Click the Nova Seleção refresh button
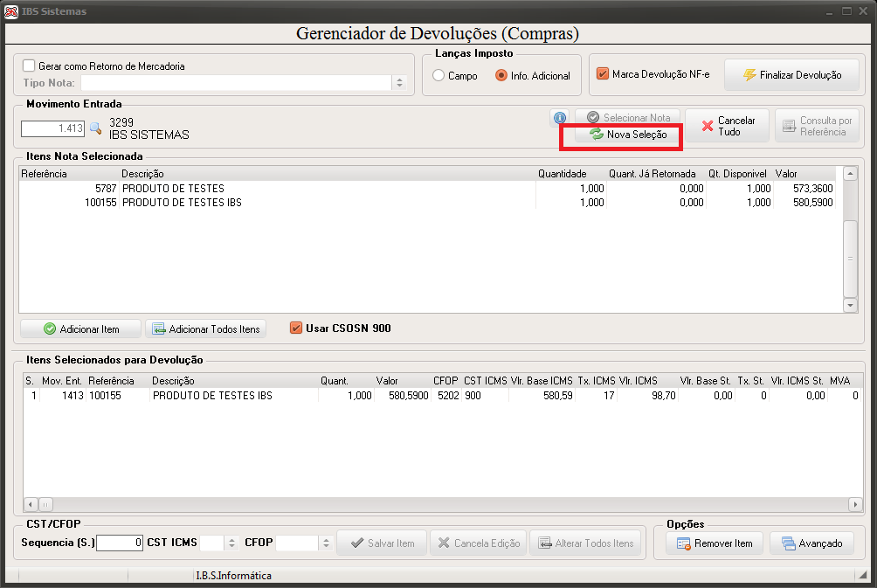This screenshot has width=877, height=588. pos(627,135)
